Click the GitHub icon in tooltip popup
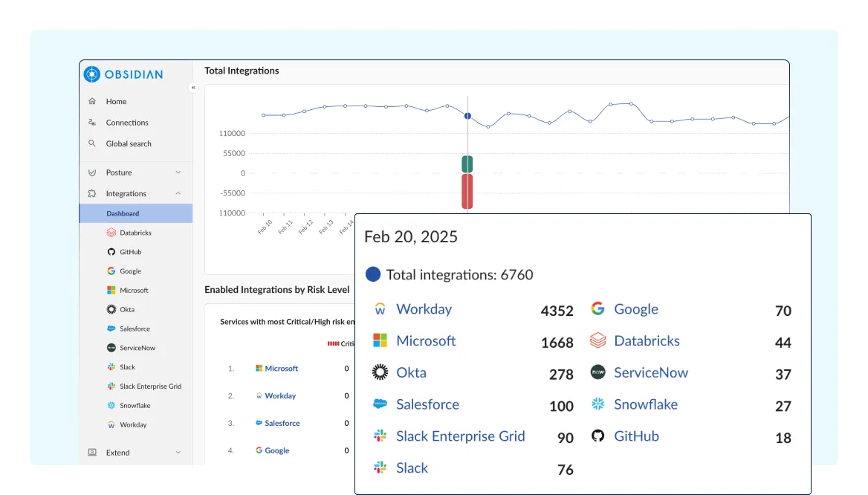 [597, 436]
